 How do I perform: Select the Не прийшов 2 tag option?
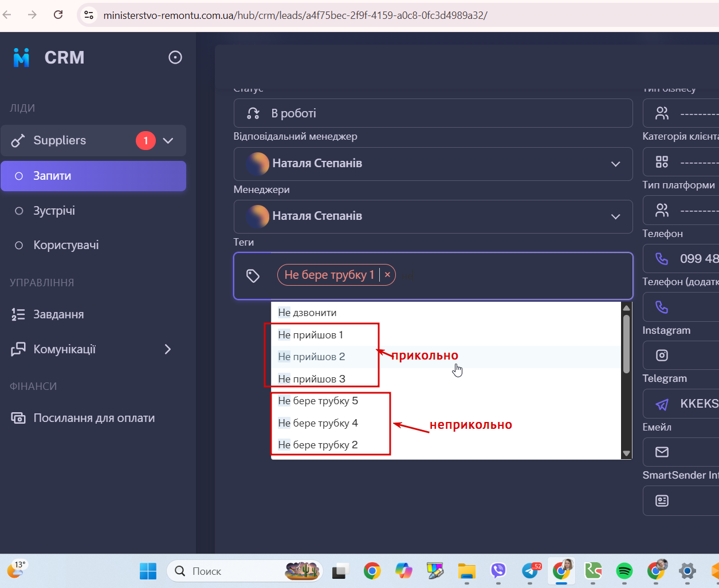(x=446, y=357)
